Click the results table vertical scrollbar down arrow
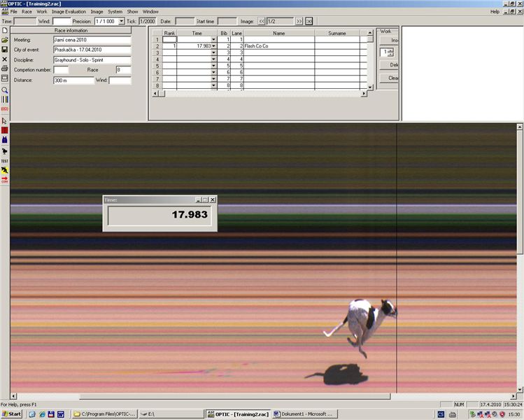Image resolution: width=524 pixels, height=420 pixels. 370,87
